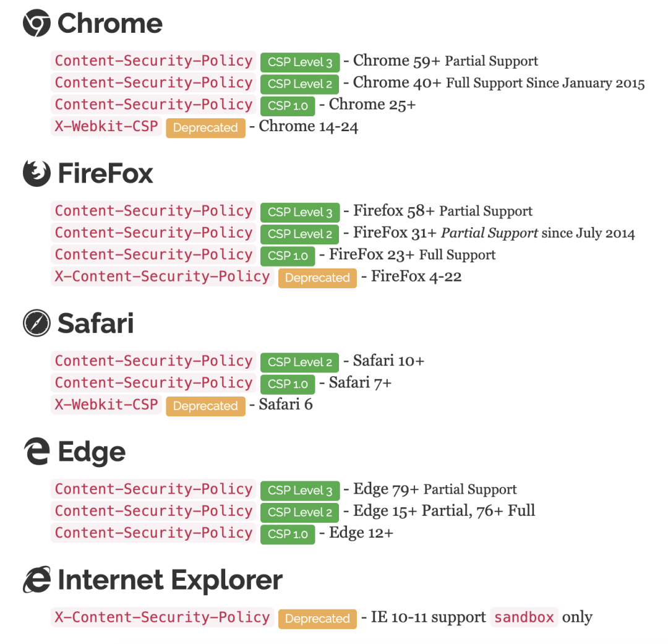
Task: Click the CSP Level 2 badge under Chrome
Action: [x=300, y=84]
